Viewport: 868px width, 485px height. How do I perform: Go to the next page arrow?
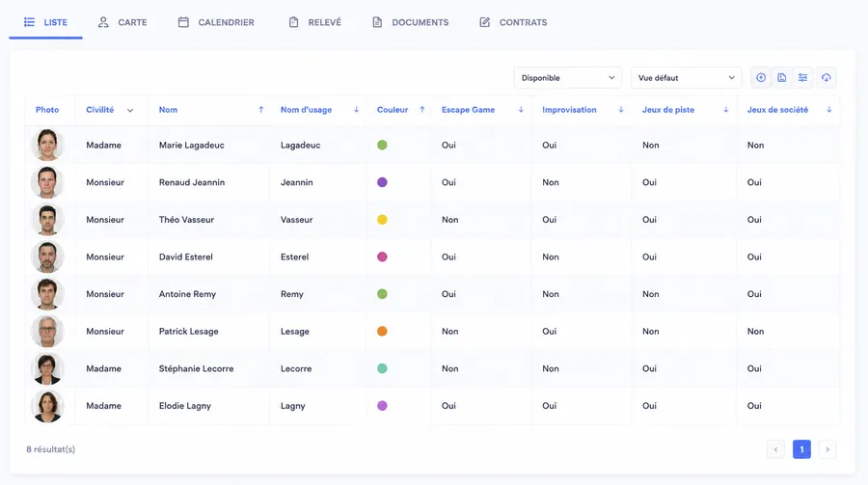point(827,449)
